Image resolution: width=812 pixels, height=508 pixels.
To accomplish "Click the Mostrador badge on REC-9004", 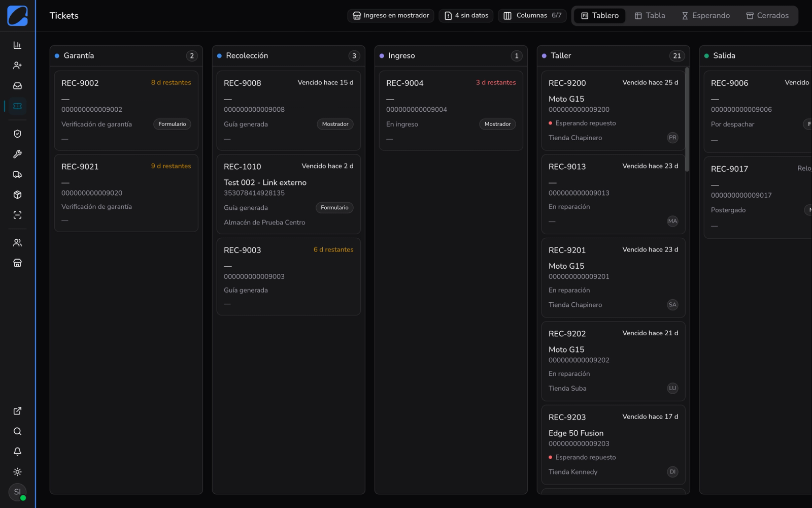I will [x=497, y=124].
